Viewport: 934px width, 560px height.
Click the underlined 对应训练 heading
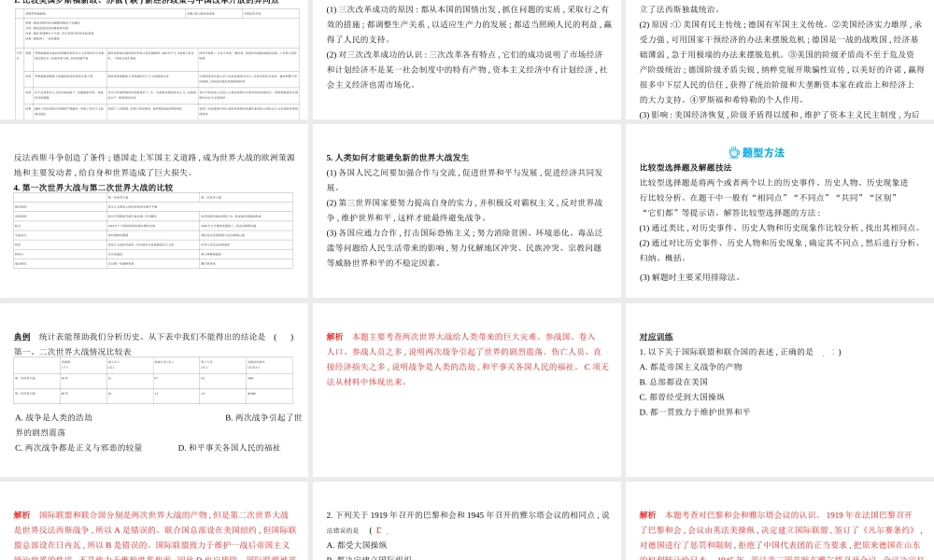(656, 337)
